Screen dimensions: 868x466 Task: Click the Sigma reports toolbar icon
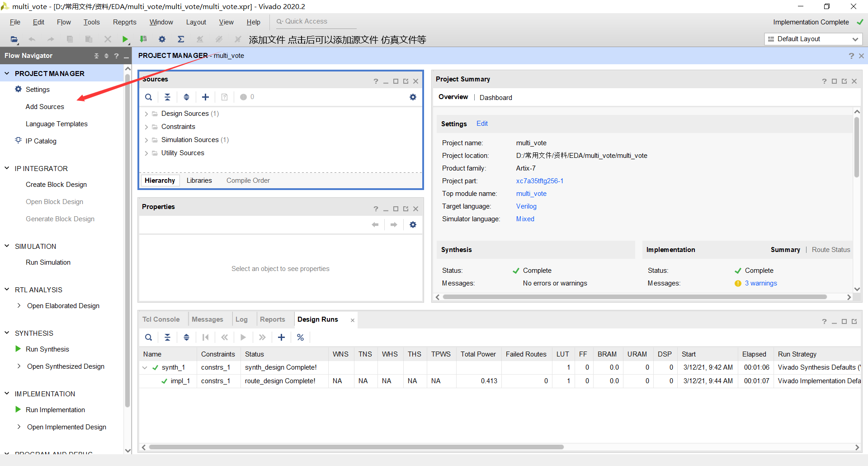[181, 39]
